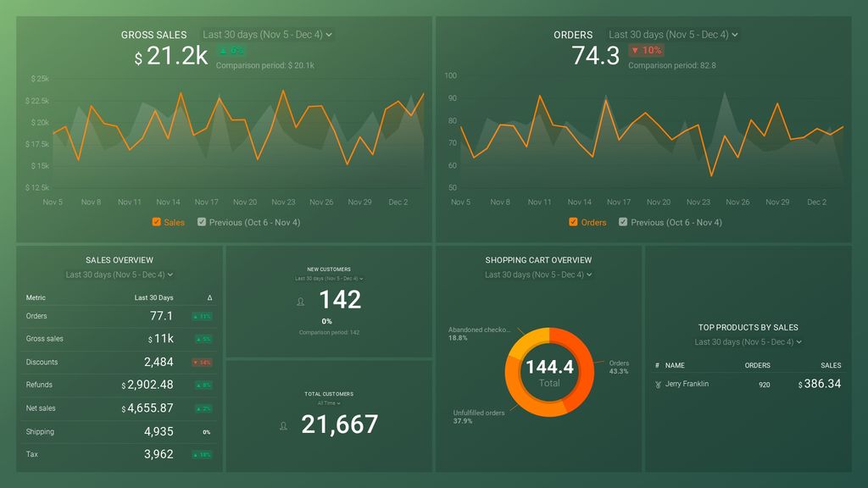Click the green delta badge in Refunds row
This screenshot has height=488, width=868.
click(x=203, y=385)
